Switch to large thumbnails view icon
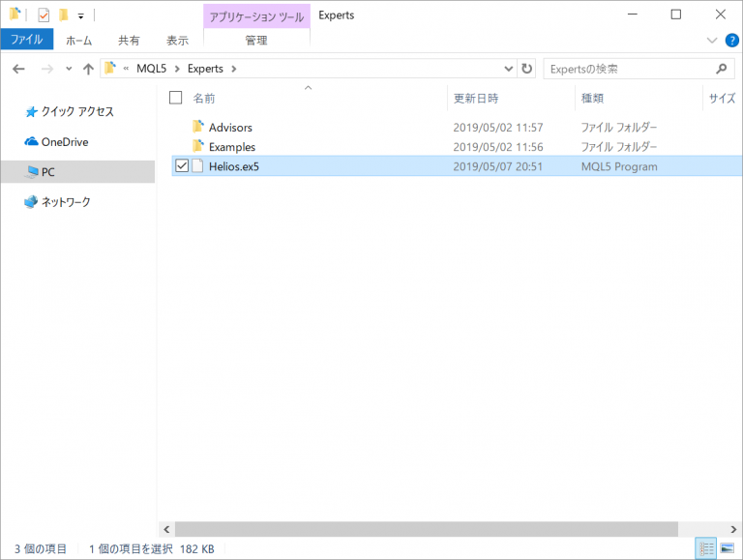This screenshot has width=743, height=560. (727, 548)
